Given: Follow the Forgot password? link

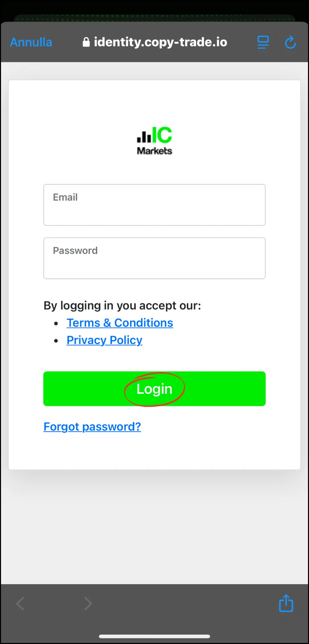Looking at the screenshot, I should (x=92, y=427).
